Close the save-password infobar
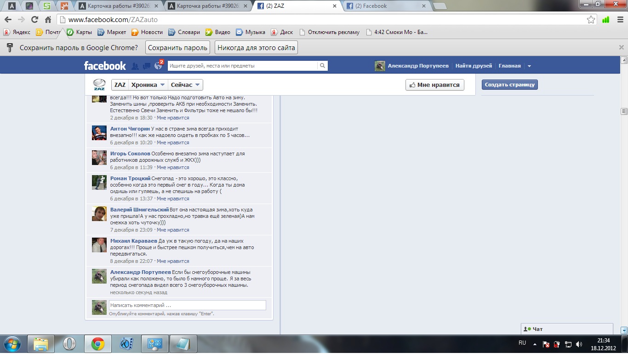628x364 pixels. (621, 47)
